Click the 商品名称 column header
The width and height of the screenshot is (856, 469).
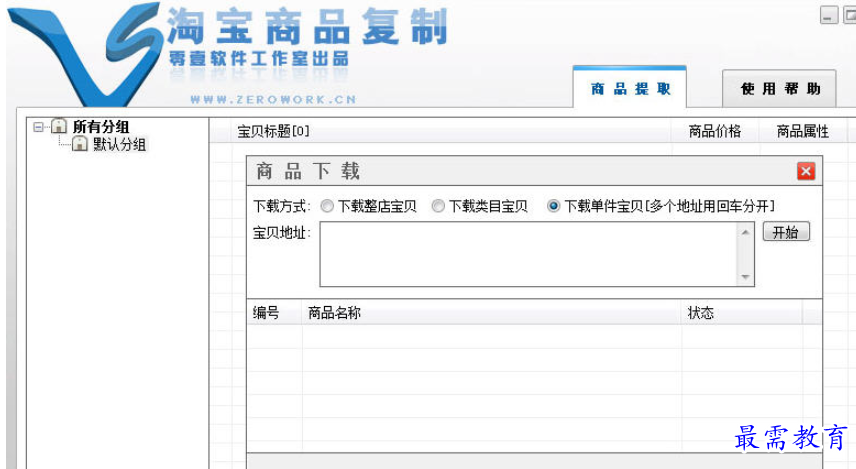pos(491,313)
